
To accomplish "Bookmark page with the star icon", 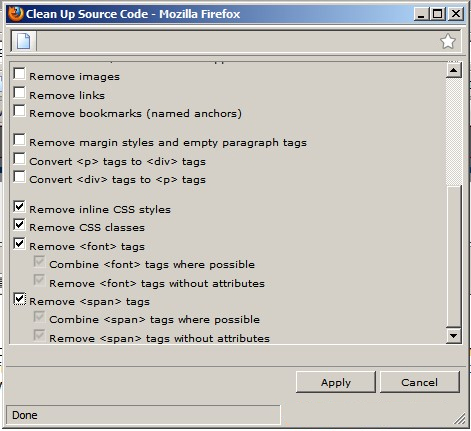I will (447, 41).
